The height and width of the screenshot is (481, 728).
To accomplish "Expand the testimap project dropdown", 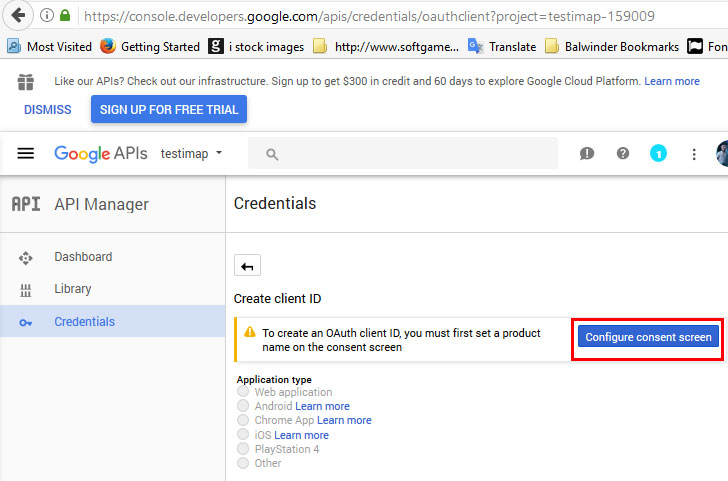I will tap(191, 153).
